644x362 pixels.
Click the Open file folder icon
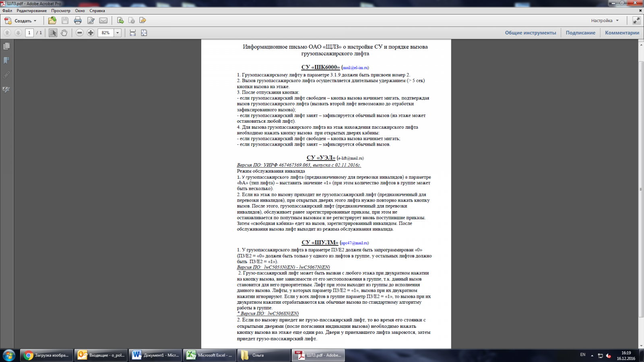click(52, 21)
